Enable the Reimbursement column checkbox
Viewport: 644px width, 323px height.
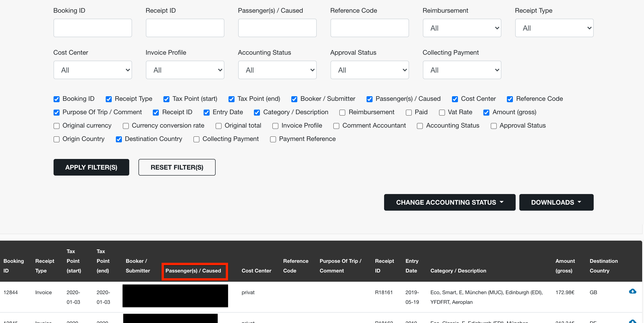(342, 112)
